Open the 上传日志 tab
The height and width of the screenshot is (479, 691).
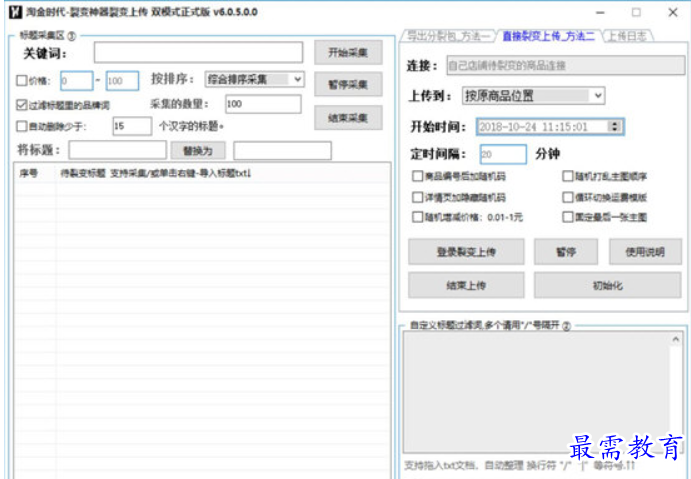(627, 36)
